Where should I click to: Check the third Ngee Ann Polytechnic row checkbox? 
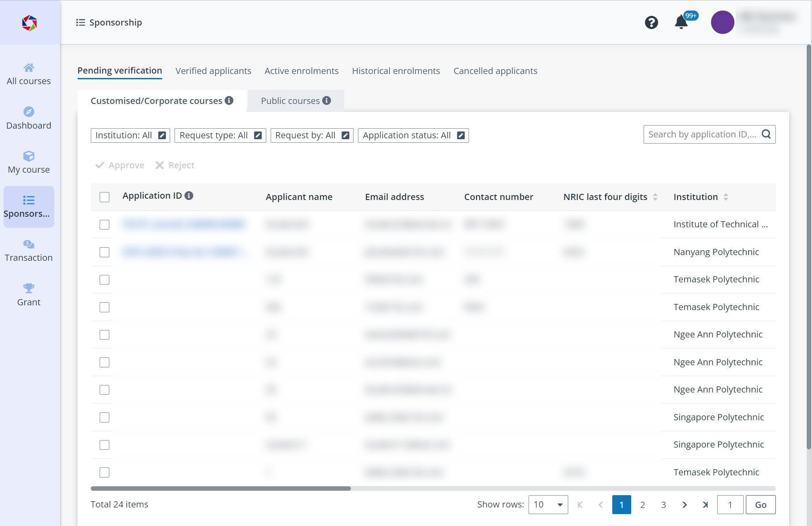click(x=104, y=390)
